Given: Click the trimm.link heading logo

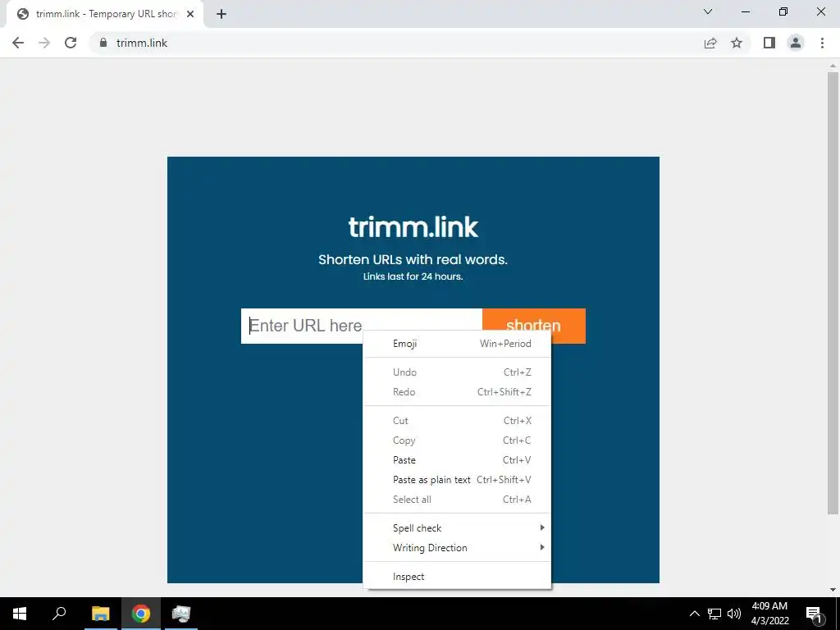Looking at the screenshot, I should [x=413, y=227].
